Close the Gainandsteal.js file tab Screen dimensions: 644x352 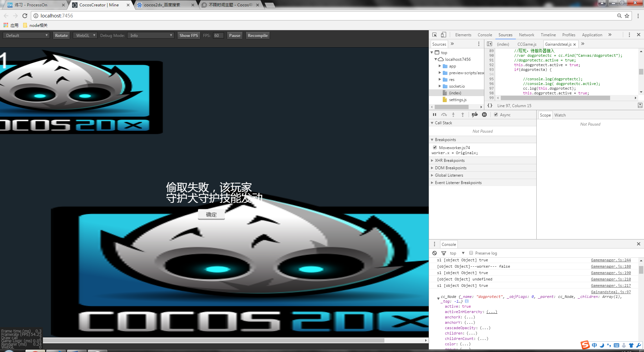click(575, 44)
